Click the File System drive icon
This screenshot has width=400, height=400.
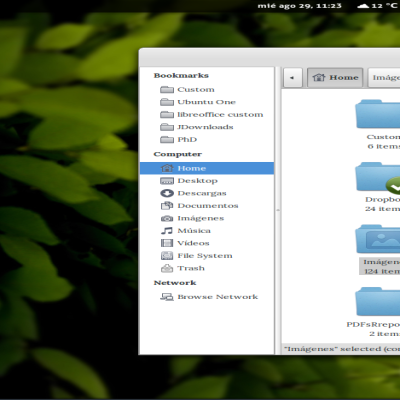pos(167,256)
